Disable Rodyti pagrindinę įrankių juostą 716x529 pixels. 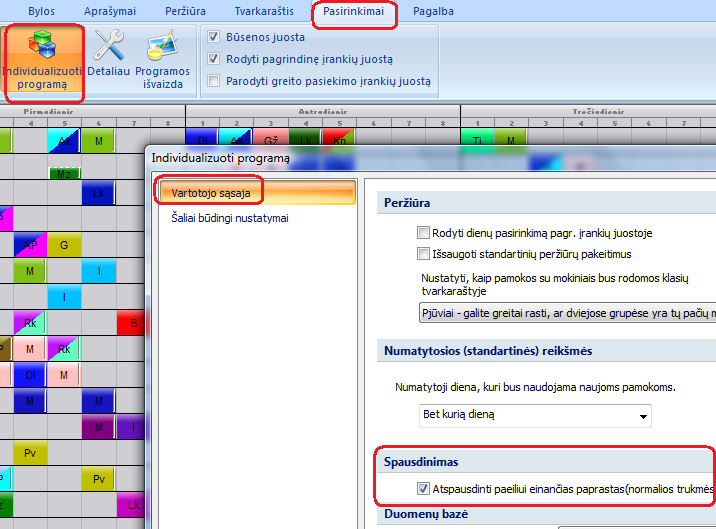(212, 59)
